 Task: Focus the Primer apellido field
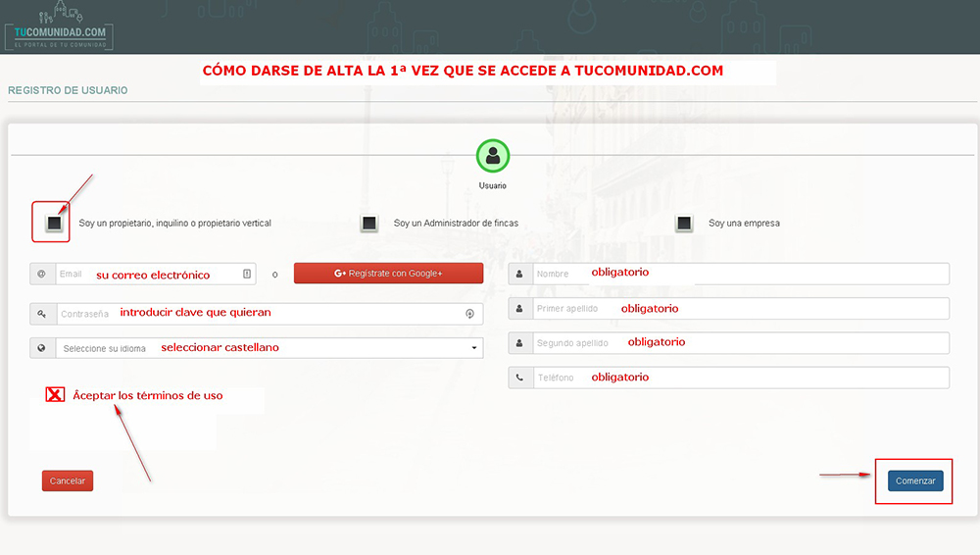point(741,309)
